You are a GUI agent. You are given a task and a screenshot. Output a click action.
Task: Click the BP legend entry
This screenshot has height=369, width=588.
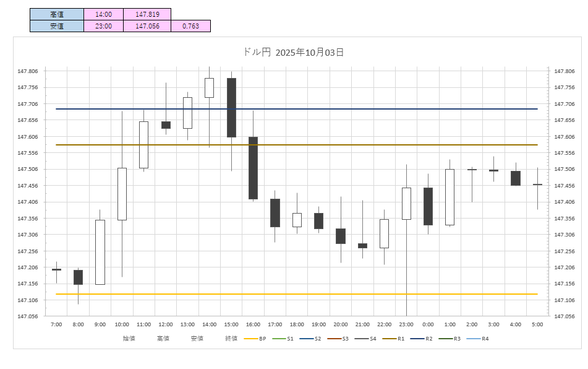[255, 339]
